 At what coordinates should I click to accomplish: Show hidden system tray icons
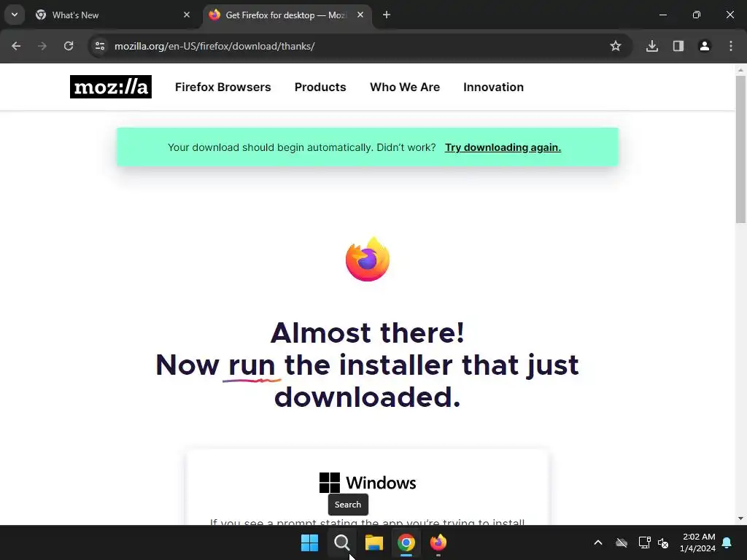click(x=598, y=542)
